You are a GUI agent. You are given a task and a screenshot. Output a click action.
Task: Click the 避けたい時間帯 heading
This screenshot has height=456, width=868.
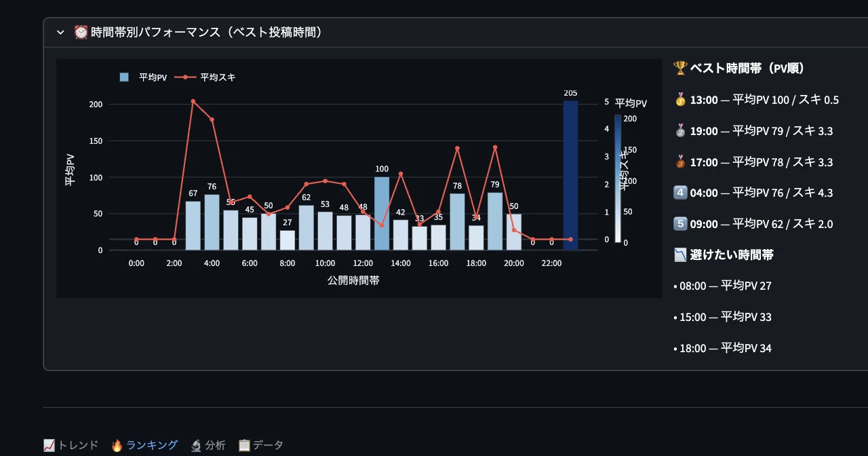pos(732,255)
